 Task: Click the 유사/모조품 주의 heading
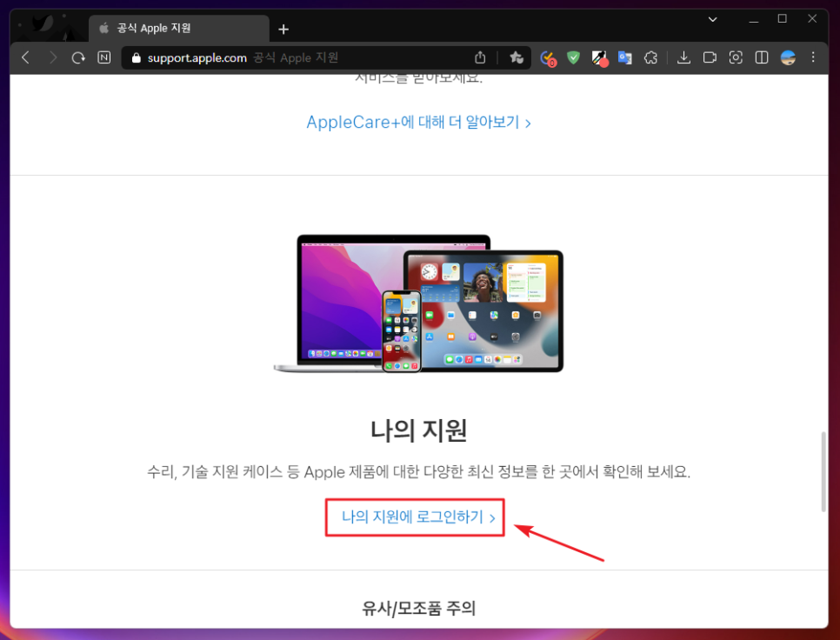click(x=418, y=608)
